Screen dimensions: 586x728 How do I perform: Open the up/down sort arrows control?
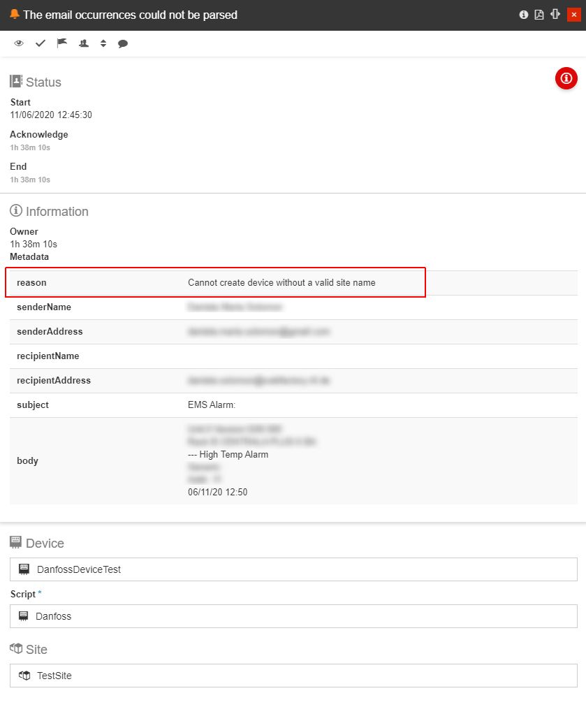click(x=103, y=43)
